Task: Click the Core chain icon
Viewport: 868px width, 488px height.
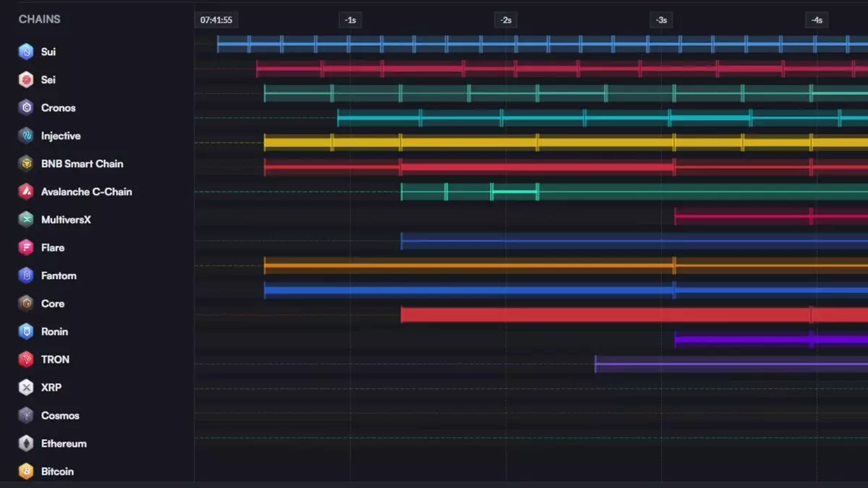Action: [26, 304]
